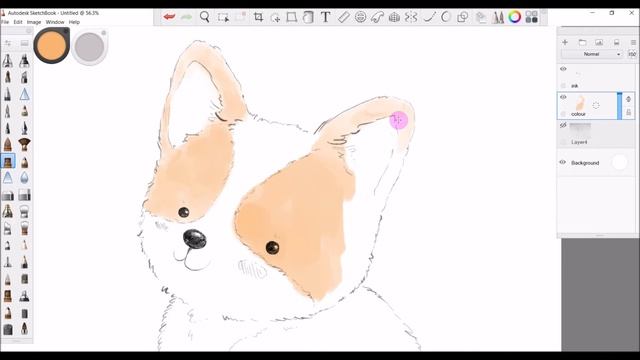This screenshot has width=640, height=360.
Task: Toggle the Layer4 checkbox
Action: point(563,142)
